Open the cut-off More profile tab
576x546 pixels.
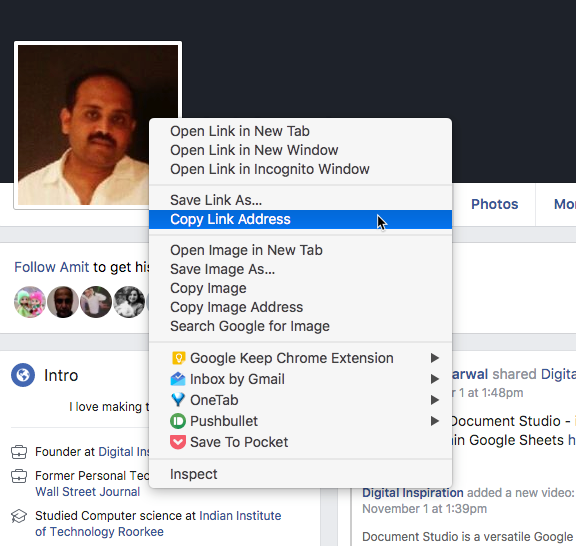(x=565, y=204)
